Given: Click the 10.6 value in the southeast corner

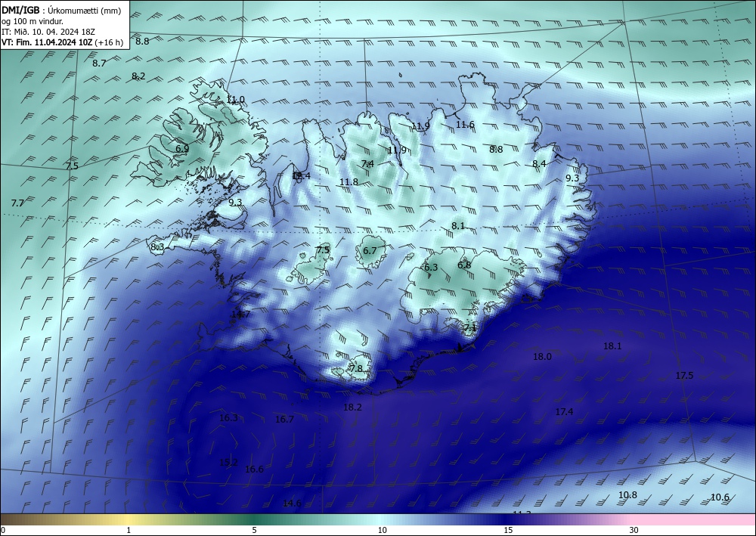Looking at the screenshot, I should 720,498.
